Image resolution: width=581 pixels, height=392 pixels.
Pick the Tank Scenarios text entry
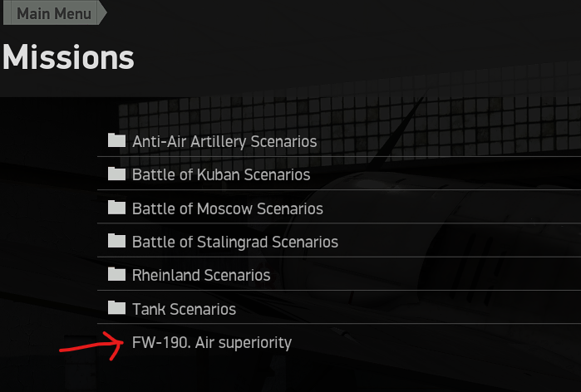point(184,309)
